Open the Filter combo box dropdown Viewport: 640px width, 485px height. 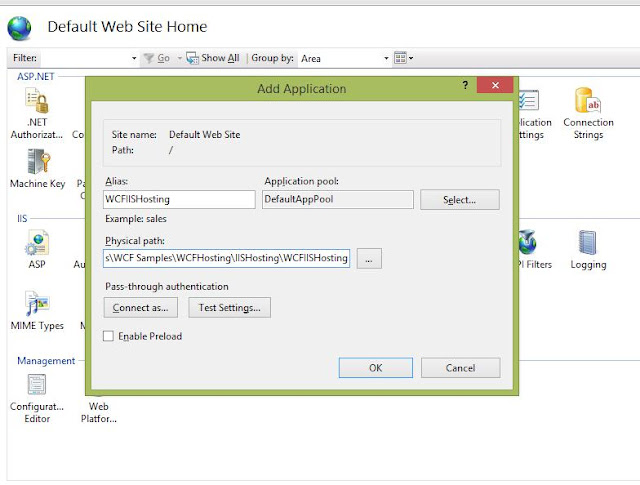tap(134, 58)
